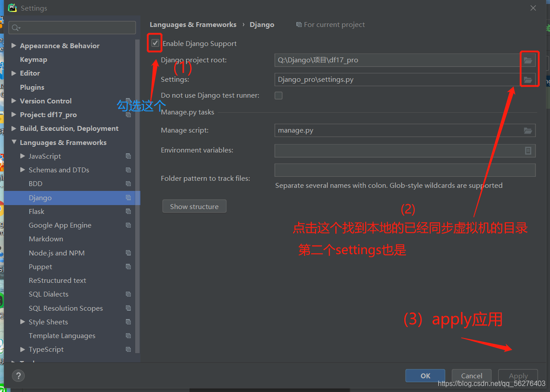This screenshot has height=392, width=550.
Task: Select Google App Engine in settings tree
Action: [60, 225]
